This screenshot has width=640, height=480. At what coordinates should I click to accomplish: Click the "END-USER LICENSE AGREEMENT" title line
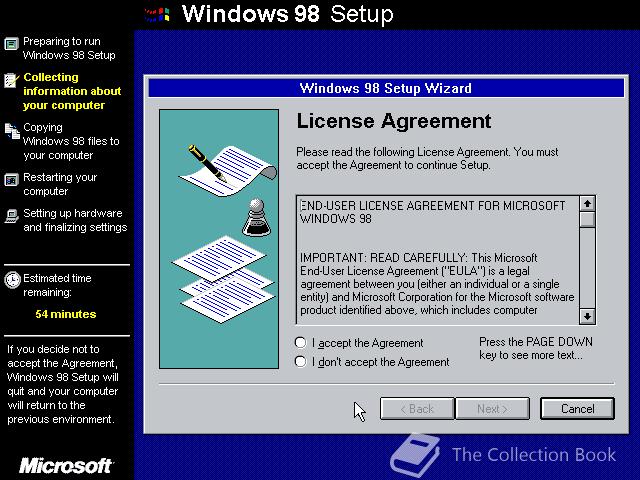[433, 212]
